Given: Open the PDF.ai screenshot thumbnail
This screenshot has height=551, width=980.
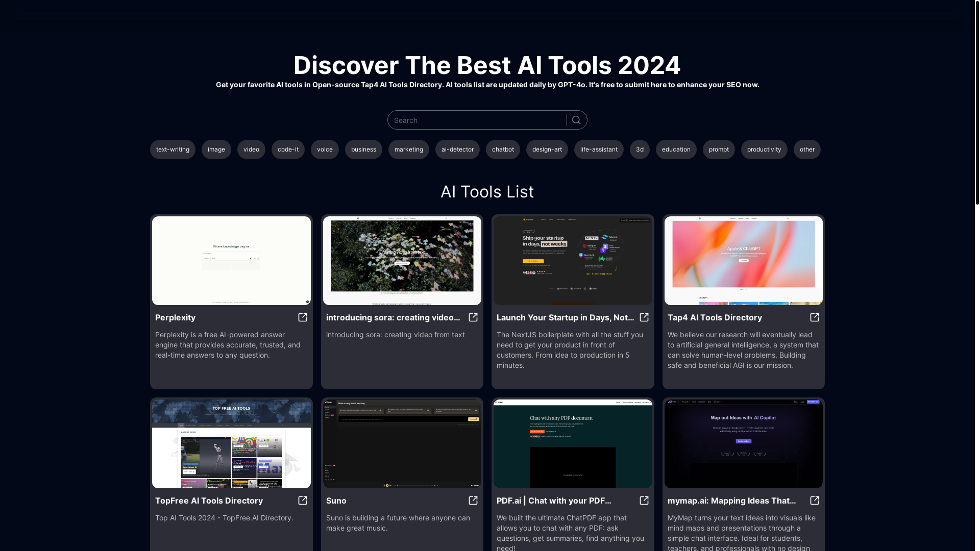Looking at the screenshot, I should tap(573, 444).
